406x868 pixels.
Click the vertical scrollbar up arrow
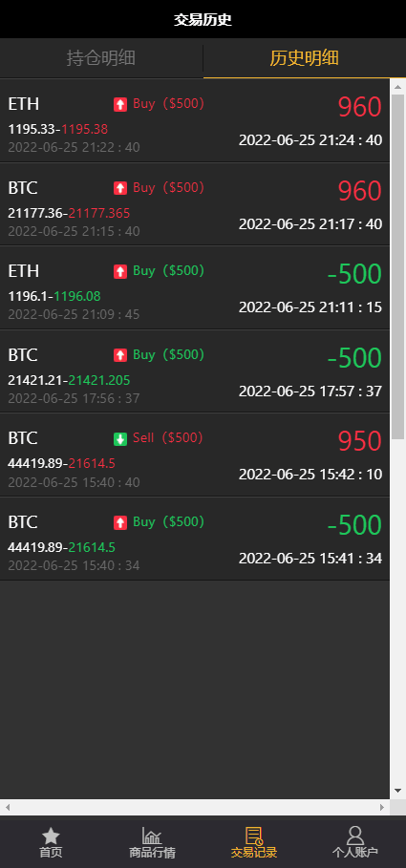coord(397,86)
